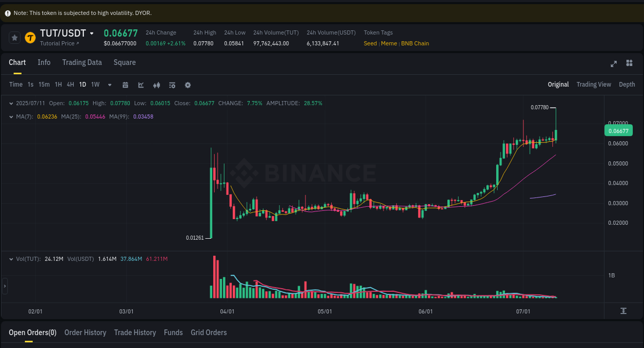Toggle the MA indicator row collapse arrow
Image resolution: width=644 pixels, height=348 pixels.
coord(11,117)
